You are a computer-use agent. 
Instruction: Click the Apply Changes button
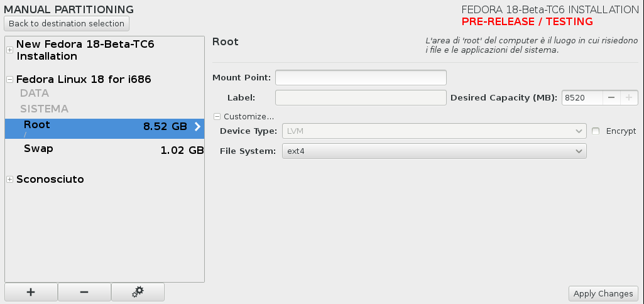603,294
